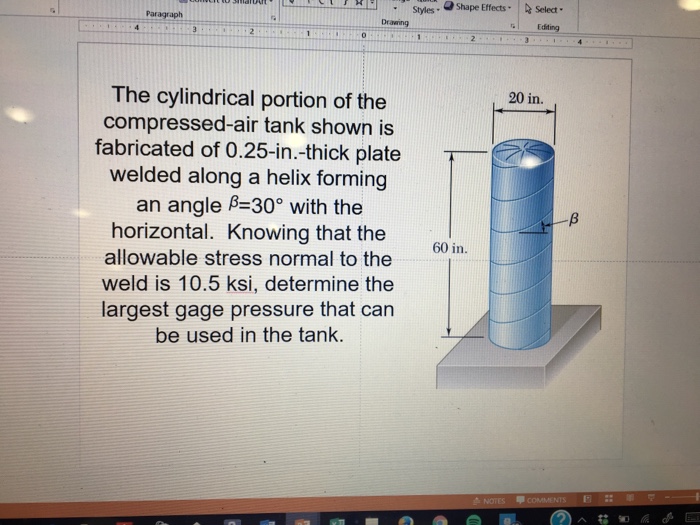
Task: Open Chrome from the taskbar
Action: coord(440,521)
